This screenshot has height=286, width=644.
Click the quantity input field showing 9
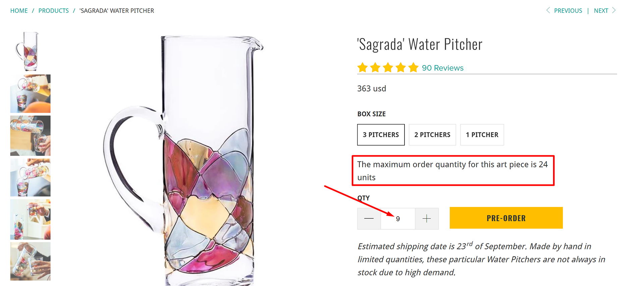tap(398, 219)
